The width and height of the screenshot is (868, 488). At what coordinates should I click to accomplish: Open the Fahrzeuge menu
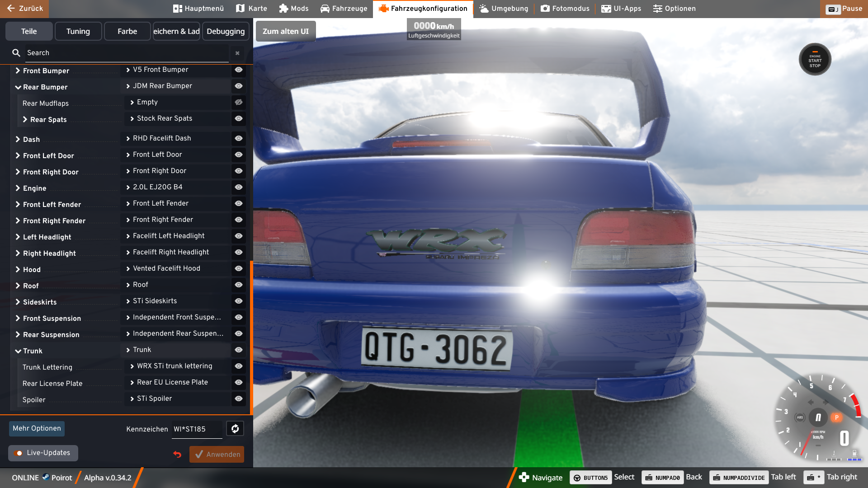[x=344, y=9]
